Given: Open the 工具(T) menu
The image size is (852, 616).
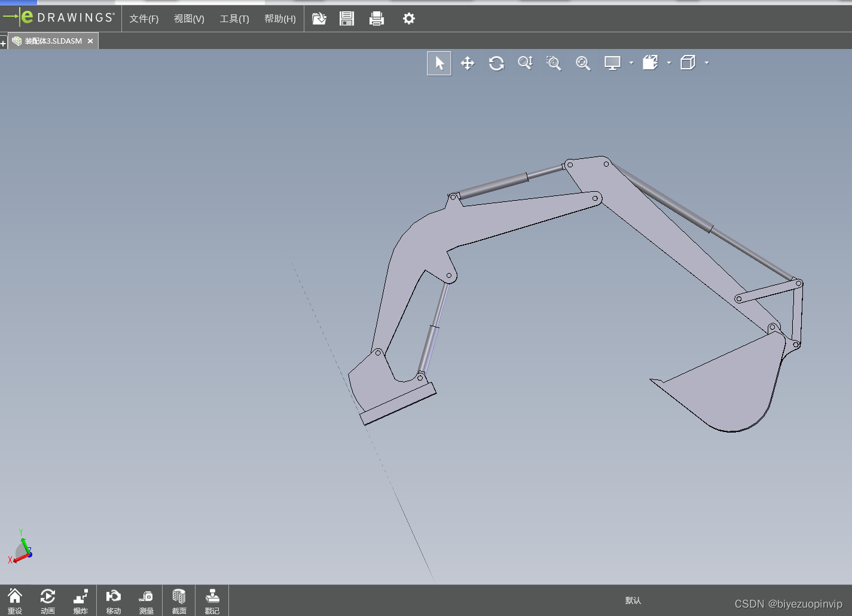Looking at the screenshot, I should pyautogui.click(x=234, y=19).
